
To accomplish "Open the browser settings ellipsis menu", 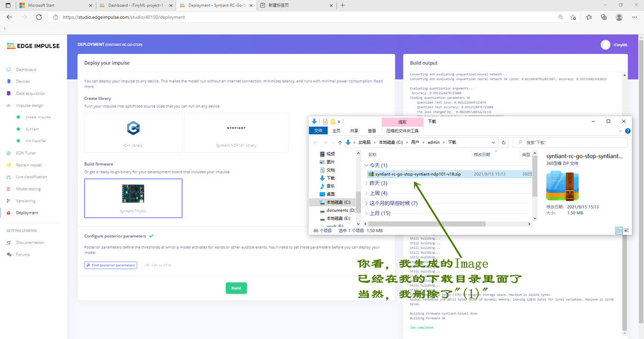I will 635,17.
